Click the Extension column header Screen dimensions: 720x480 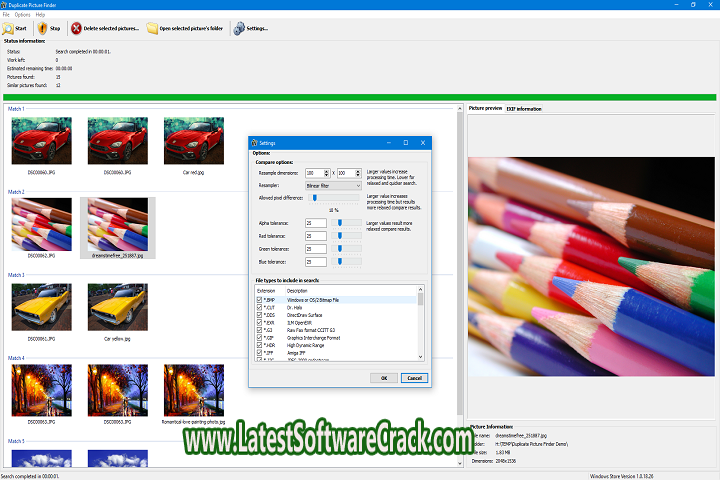pos(266,291)
